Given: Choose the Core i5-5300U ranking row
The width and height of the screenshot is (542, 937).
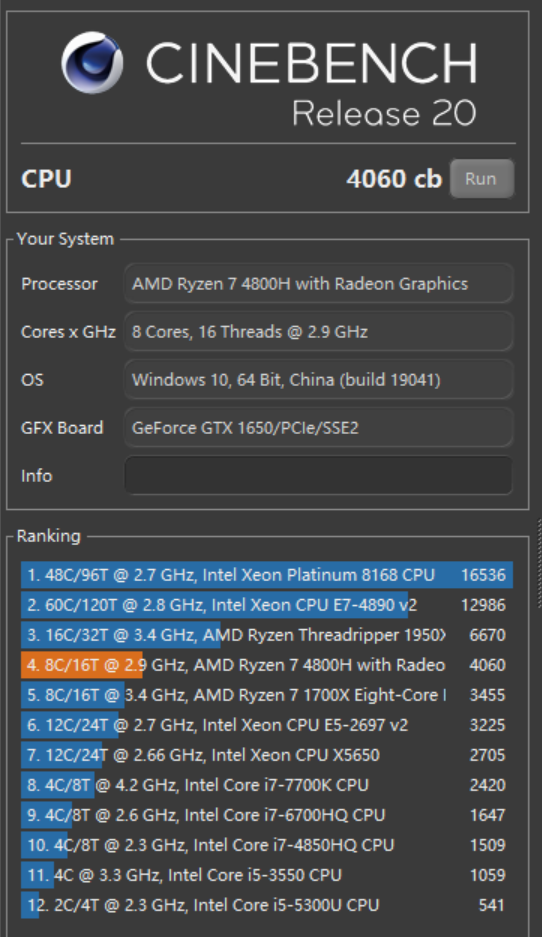Looking at the screenshot, I should (x=267, y=905).
